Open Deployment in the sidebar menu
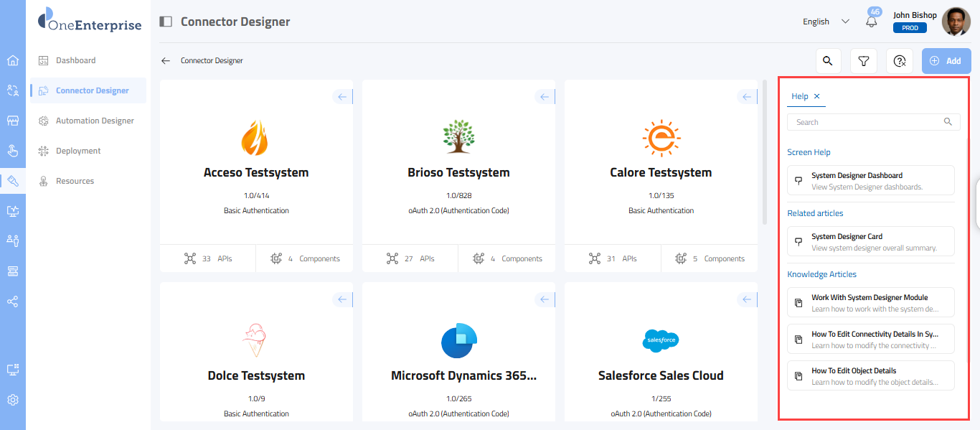Image resolution: width=980 pixels, height=430 pixels. [78, 151]
